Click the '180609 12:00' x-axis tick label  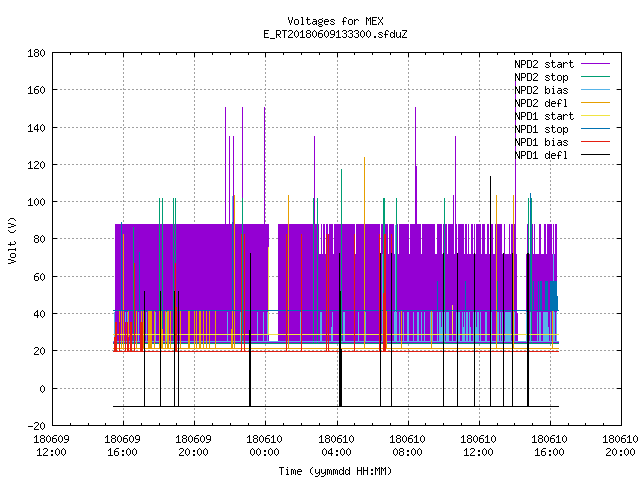(51, 446)
